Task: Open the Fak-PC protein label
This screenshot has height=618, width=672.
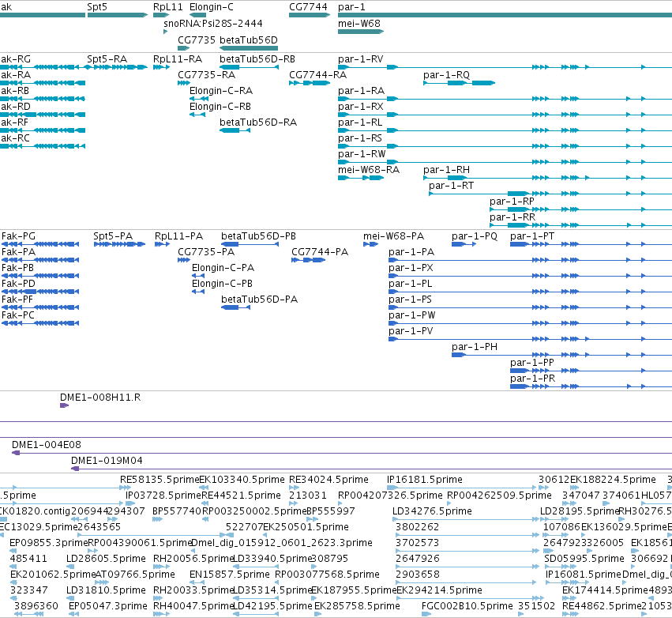Action: point(18,316)
